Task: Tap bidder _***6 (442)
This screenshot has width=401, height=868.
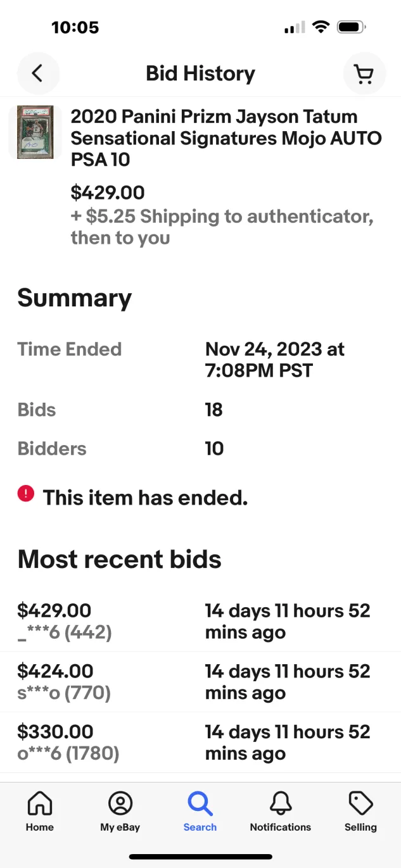Action: coord(65,632)
